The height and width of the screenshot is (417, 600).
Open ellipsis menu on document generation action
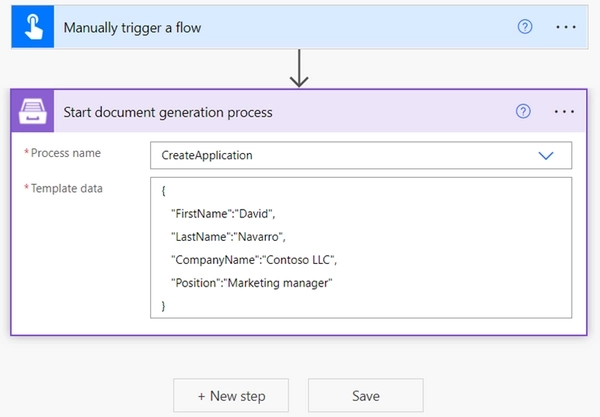pos(564,112)
